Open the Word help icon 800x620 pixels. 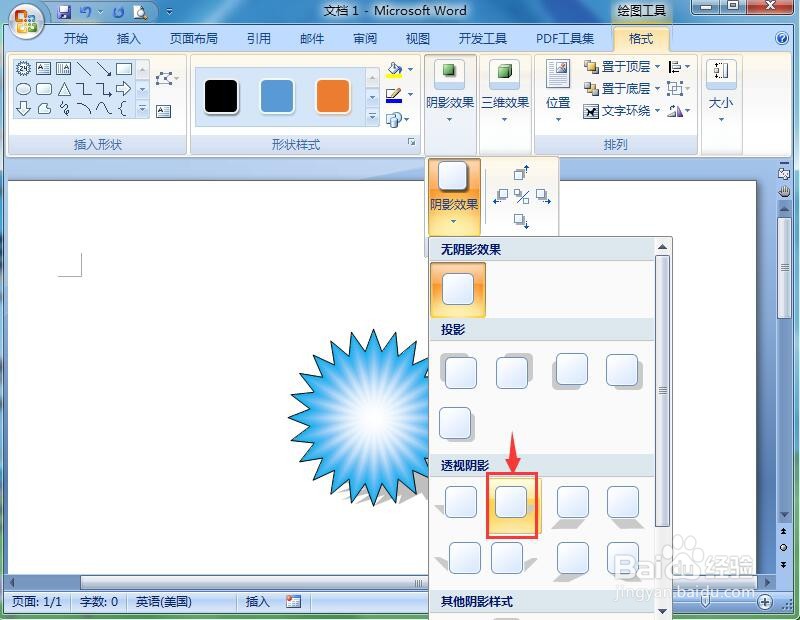coord(782,38)
